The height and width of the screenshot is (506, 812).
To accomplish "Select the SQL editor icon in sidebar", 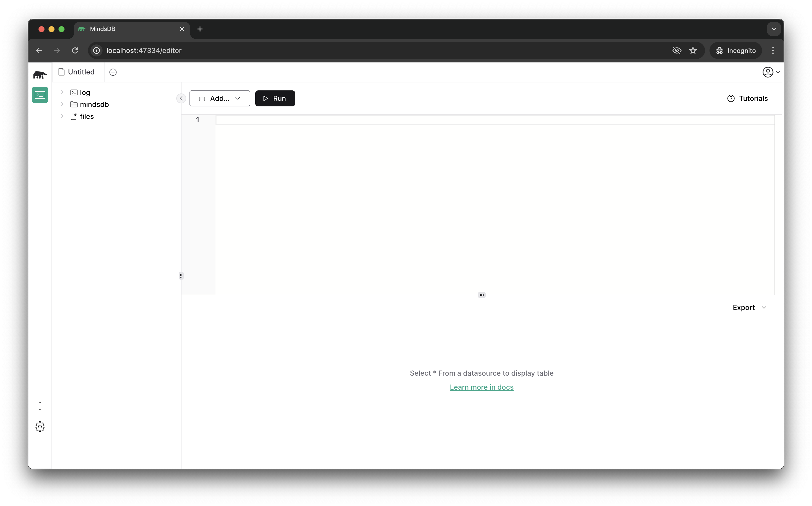I will [40, 95].
